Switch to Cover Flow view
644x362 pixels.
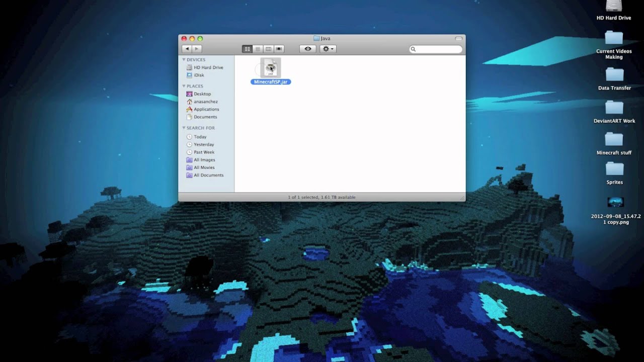point(279,49)
